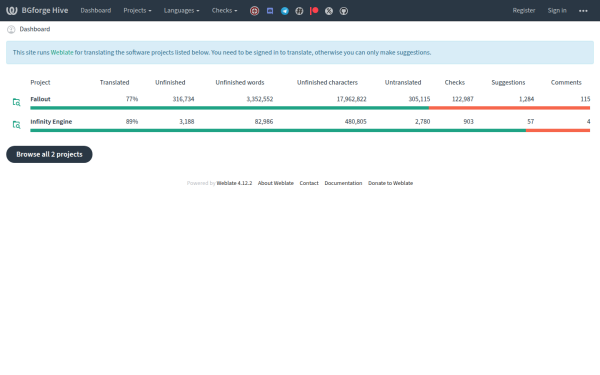Click the Sign in link
The width and height of the screenshot is (600, 375).
(x=557, y=10)
